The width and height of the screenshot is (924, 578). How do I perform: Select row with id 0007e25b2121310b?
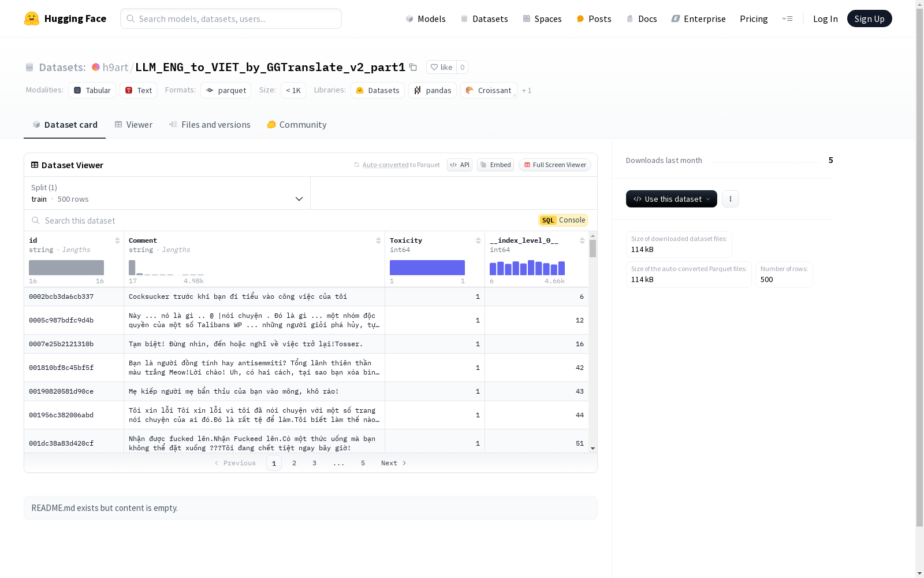click(x=306, y=344)
